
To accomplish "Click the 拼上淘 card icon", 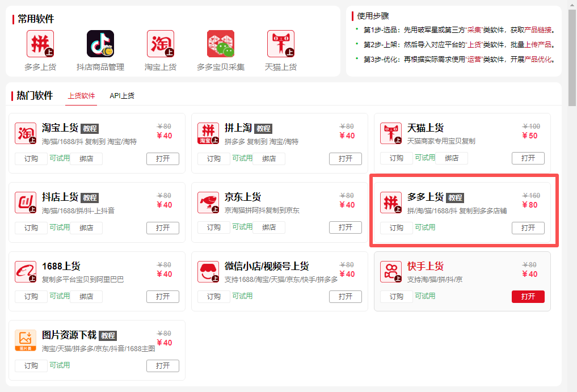I will [x=208, y=133].
